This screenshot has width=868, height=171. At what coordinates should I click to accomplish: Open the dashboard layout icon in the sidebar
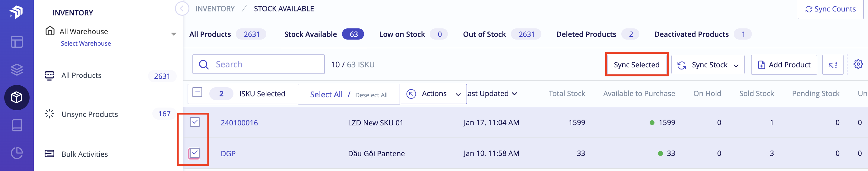(x=17, y=42)
